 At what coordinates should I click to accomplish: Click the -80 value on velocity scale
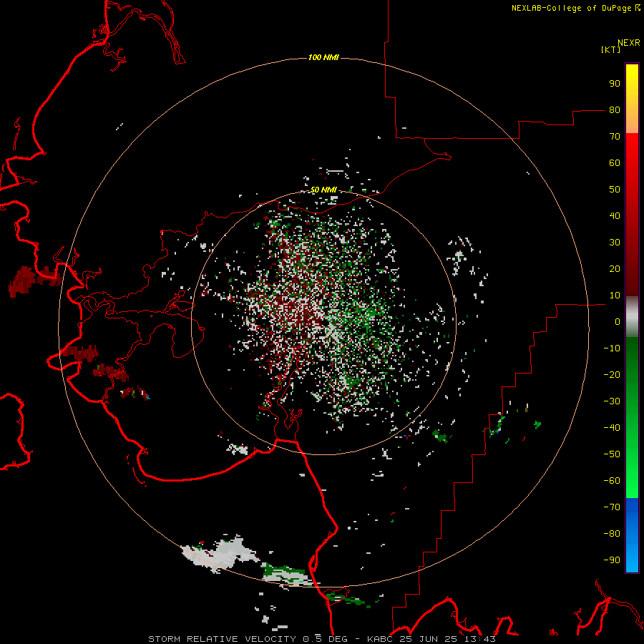(x=612, y=534)
